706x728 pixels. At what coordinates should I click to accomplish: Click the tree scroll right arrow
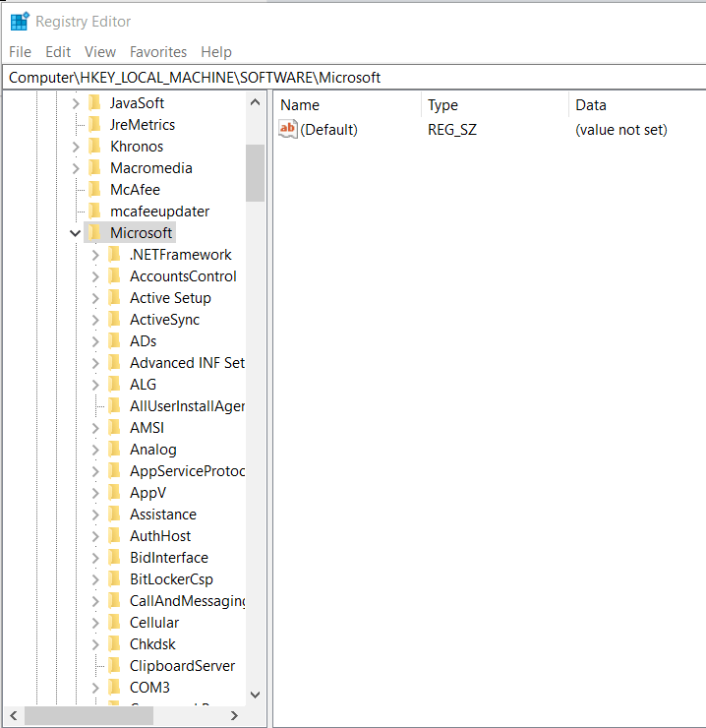pyautogui.click(x=234, y=715)
